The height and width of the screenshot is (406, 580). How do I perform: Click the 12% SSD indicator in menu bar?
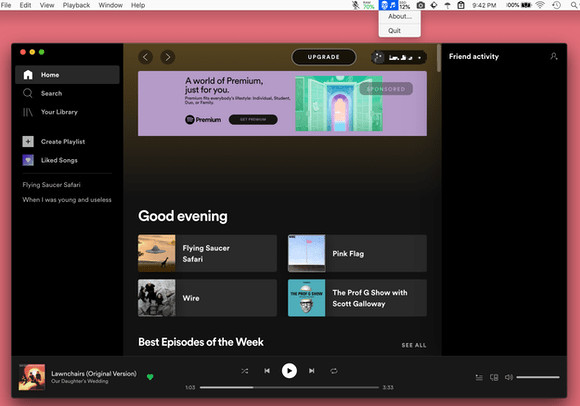405,5
